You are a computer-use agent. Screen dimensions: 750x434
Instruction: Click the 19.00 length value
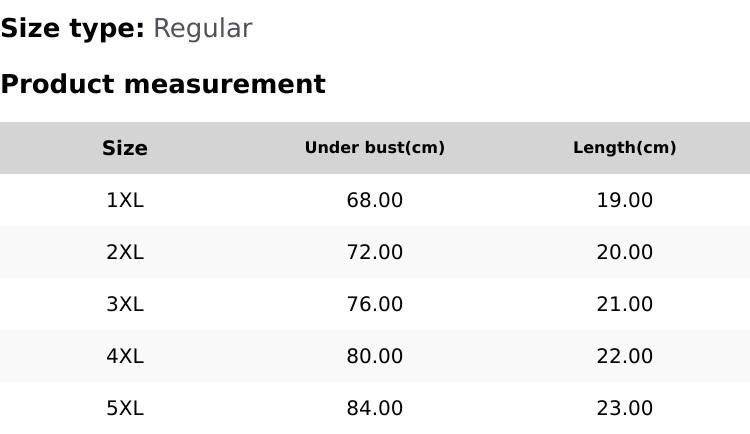(x=625, y=200)
